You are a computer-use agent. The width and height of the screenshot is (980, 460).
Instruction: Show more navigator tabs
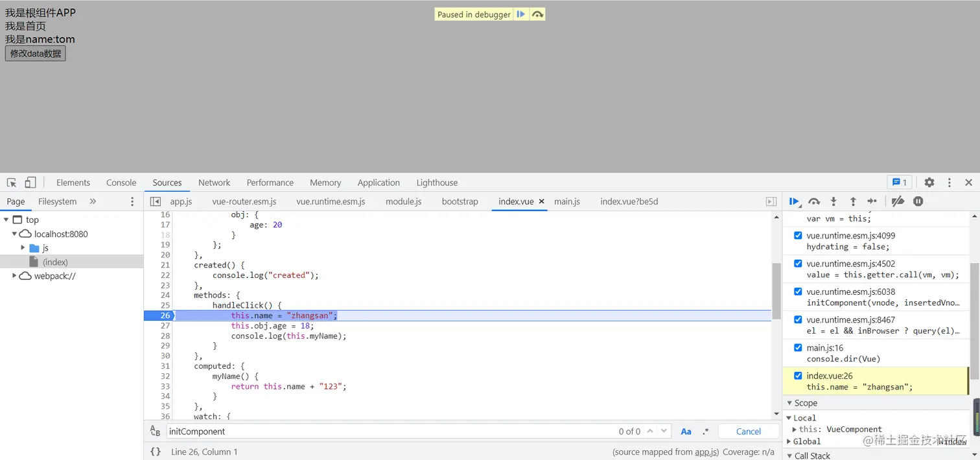[93, 201]
